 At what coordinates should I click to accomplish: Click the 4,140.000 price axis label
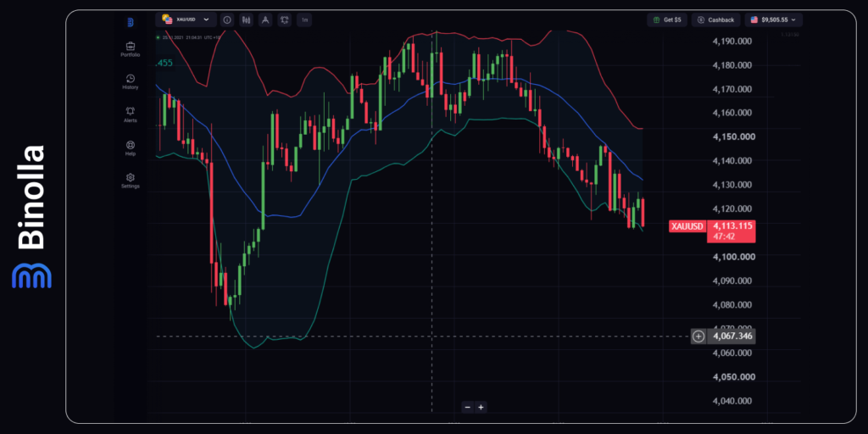coord(732,161)
